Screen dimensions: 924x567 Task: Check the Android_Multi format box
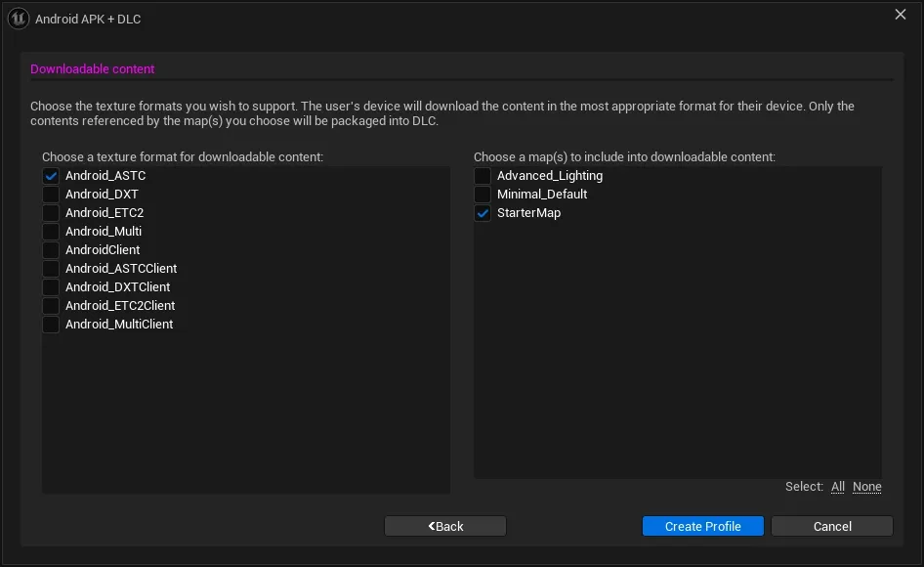pos(51,232)
